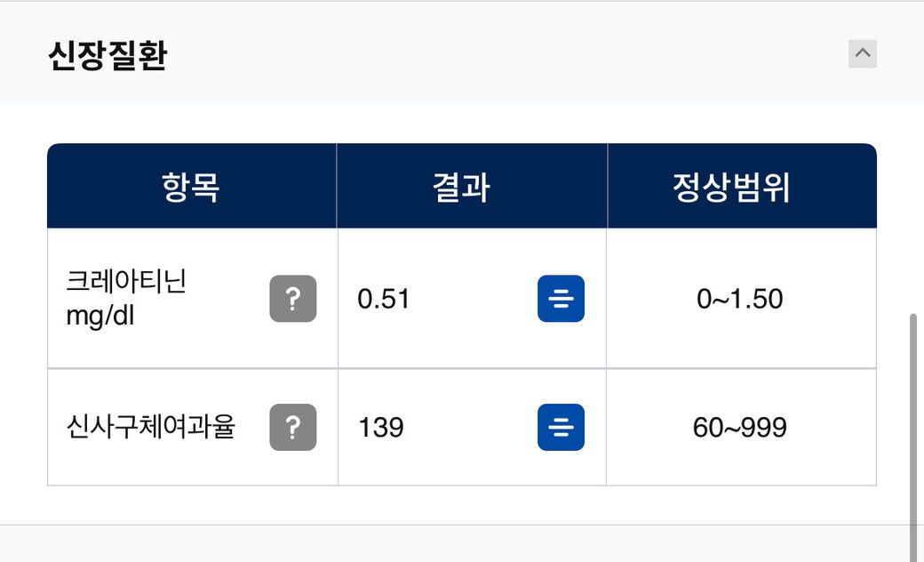Screen dimensions: 924x562
Task: Click the 60~999 normal range
Action: (x=739, y=428)
